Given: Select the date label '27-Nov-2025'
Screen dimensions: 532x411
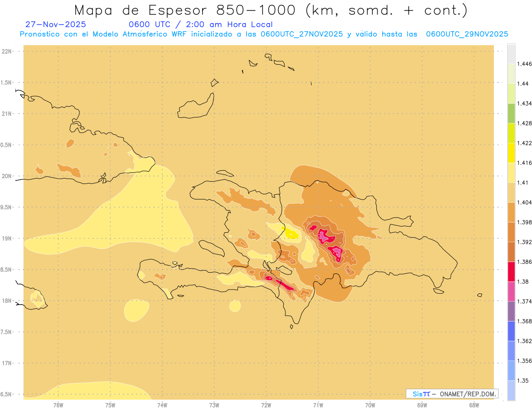Looking at the screenshot, I should (x=56, y=24).
